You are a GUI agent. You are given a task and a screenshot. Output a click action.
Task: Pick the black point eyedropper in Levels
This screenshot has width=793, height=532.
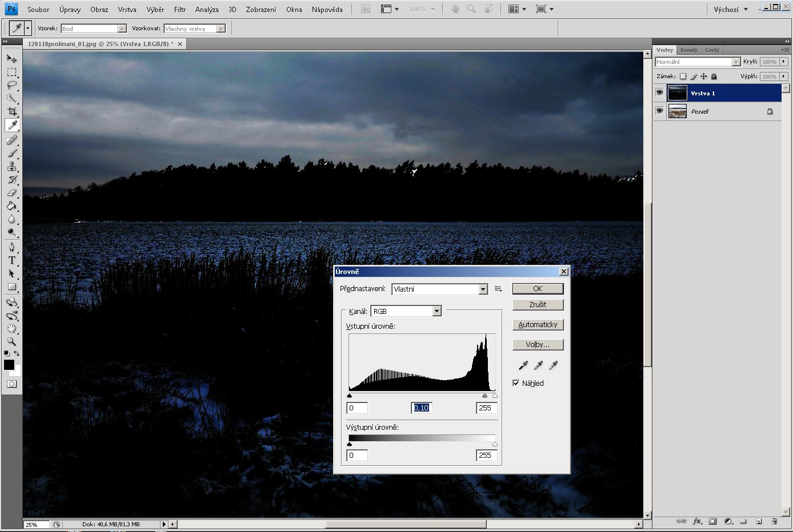click(523, 365)
